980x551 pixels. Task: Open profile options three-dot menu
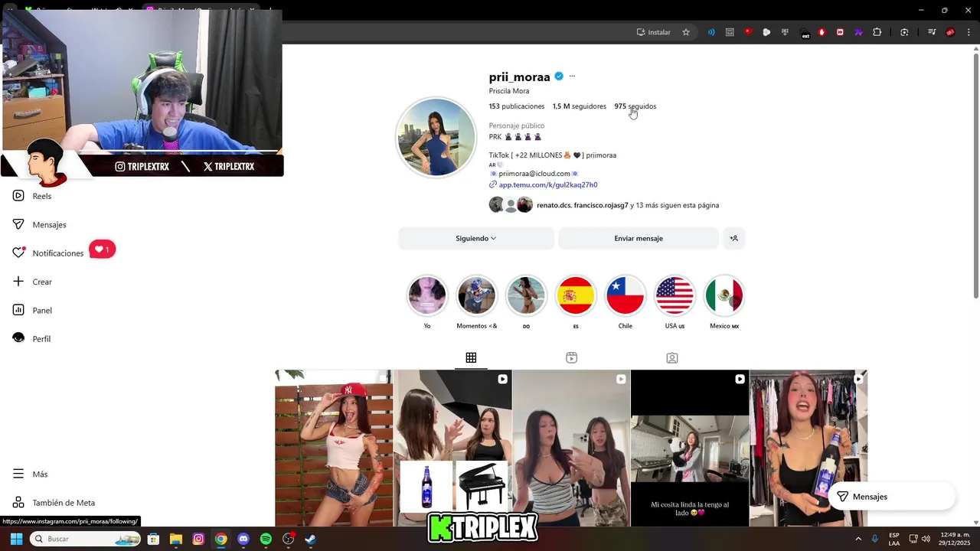click(x=572, y=76)
